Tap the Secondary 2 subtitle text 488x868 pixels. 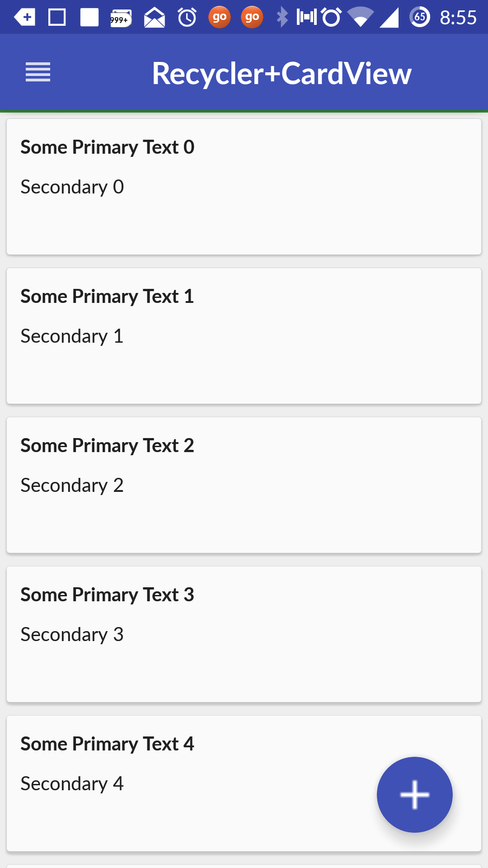pos(72,485)
